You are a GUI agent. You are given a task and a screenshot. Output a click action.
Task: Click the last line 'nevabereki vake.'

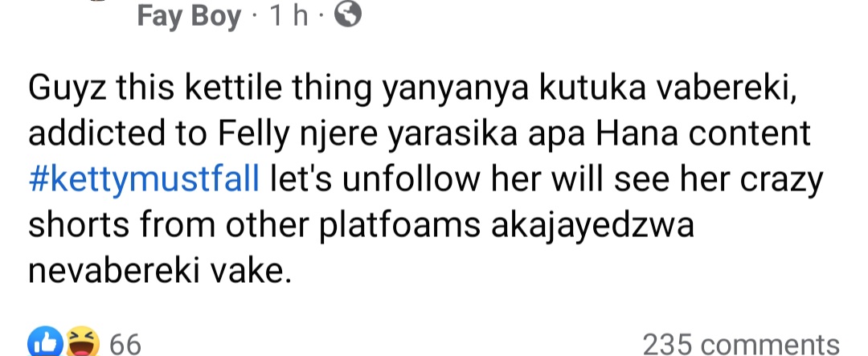pos(159,272)
